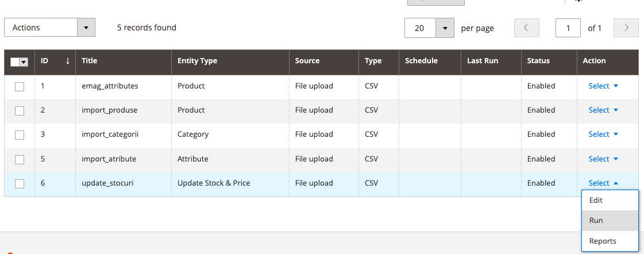Click the Attribute entity type cell
This screenshot has width=644, height=254.
pyautogui.click(x=230, y=160)
